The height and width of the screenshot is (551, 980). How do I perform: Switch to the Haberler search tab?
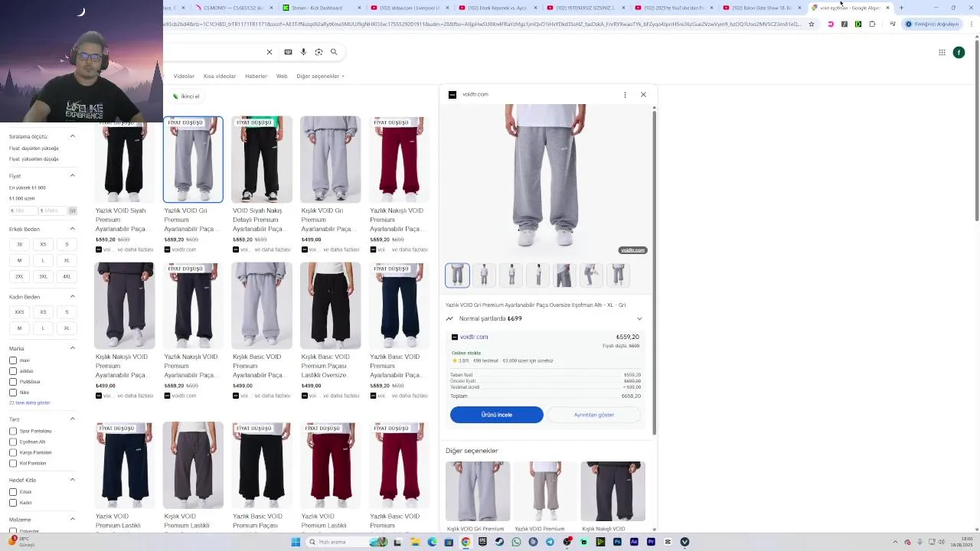tap(256, 77)
